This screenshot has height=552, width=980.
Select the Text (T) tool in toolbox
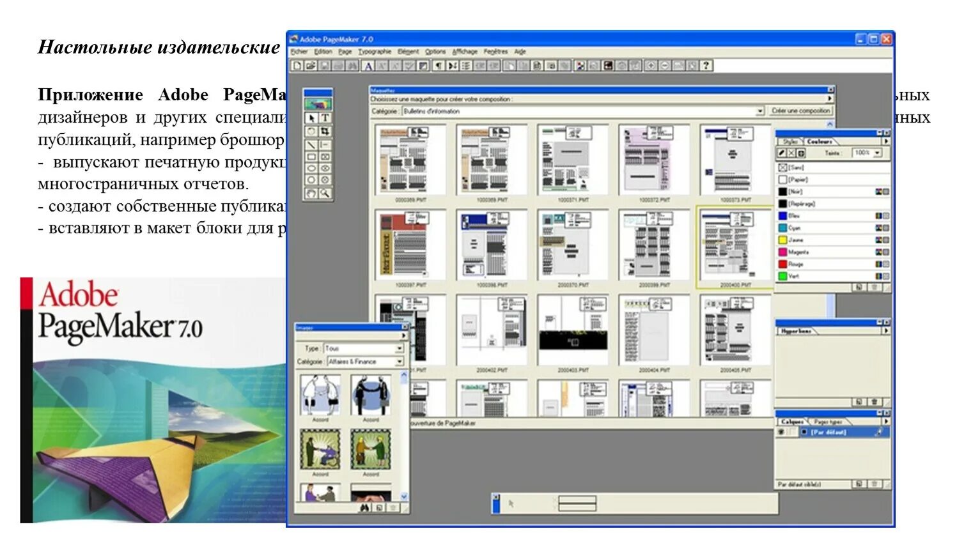pos(325,118)
